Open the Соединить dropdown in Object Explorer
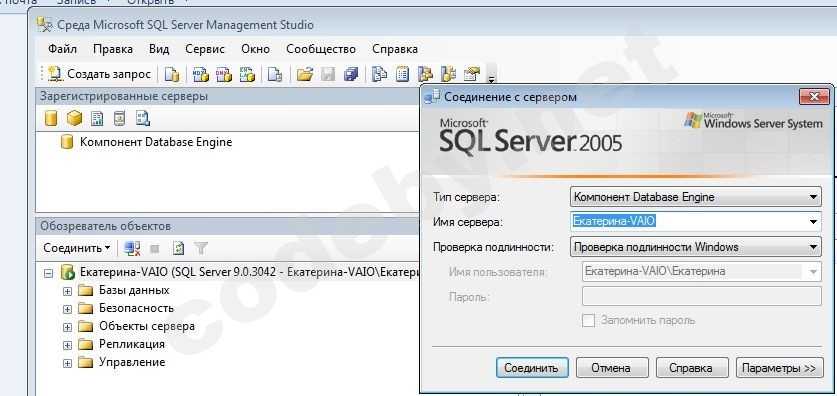The image size is (837, 396). tap(77, 248)
